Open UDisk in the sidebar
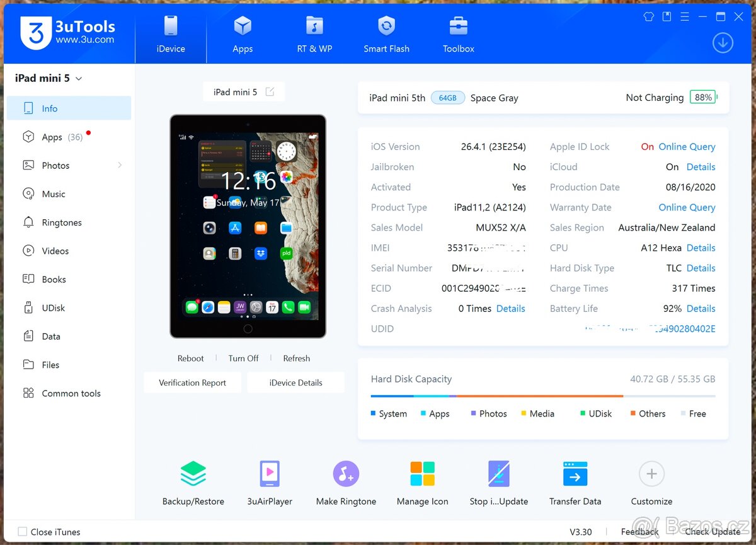Screen dimensions: 756x545 [69, 307]
